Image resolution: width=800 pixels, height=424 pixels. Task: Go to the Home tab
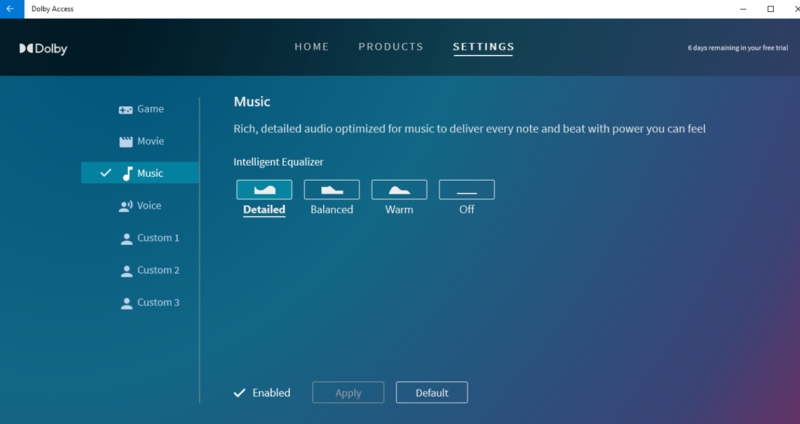(x=311, y=47)
